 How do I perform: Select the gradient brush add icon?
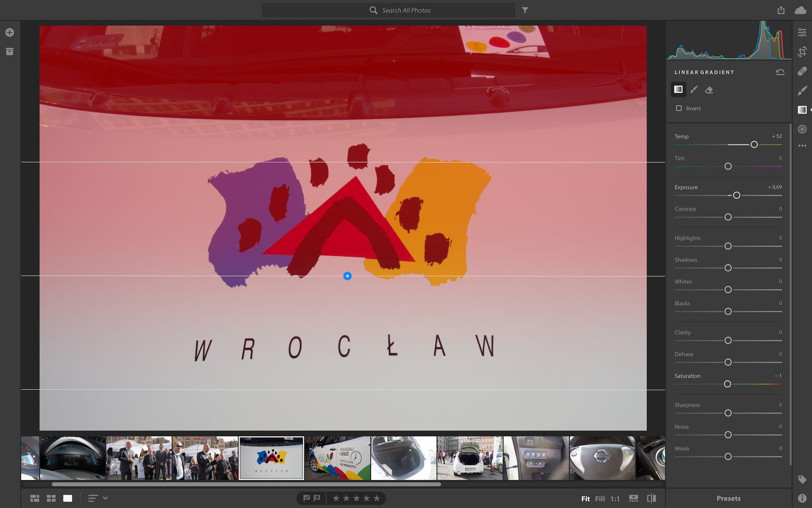pyautogui.click(x=694, y=90)
